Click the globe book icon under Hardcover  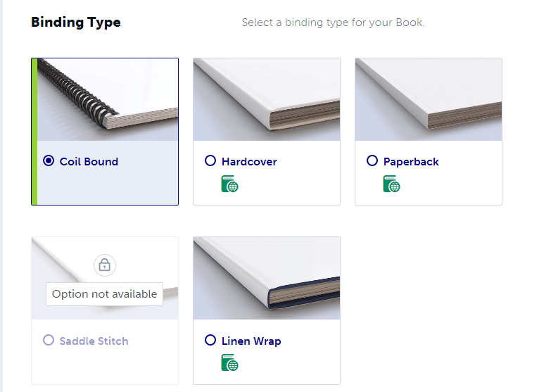click(x=230, y=184)
